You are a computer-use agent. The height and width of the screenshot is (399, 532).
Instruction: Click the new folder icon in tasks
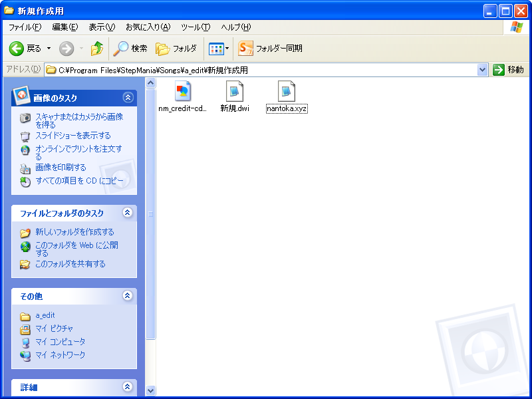click(25, 233)
